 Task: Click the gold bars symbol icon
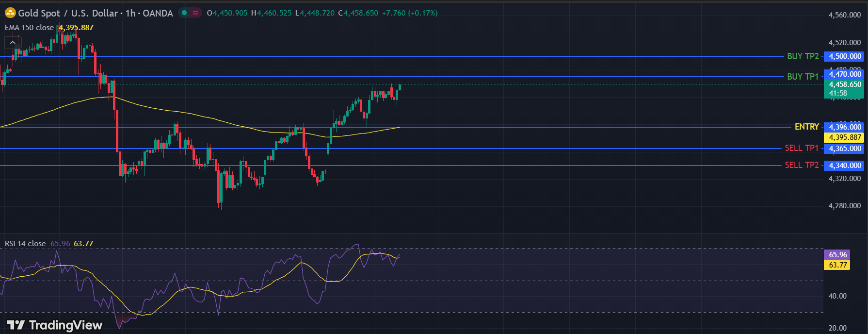click(x=10, y=13)
